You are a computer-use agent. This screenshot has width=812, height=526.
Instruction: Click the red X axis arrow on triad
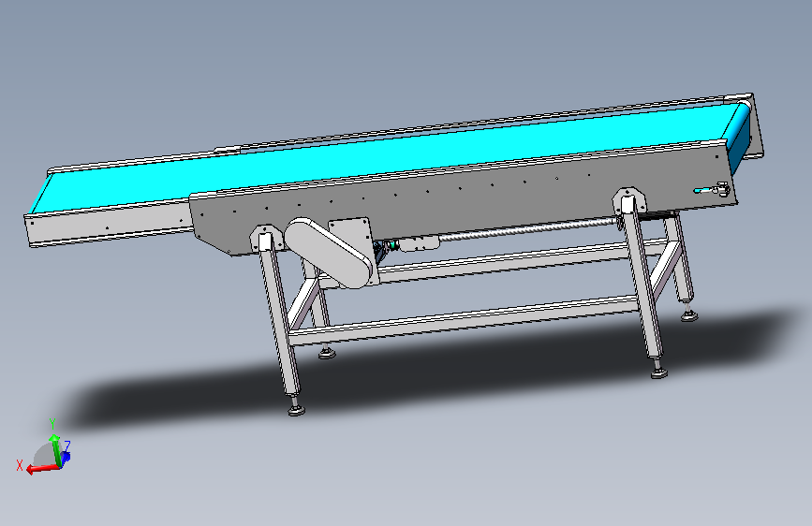click(x=41, y=468)
